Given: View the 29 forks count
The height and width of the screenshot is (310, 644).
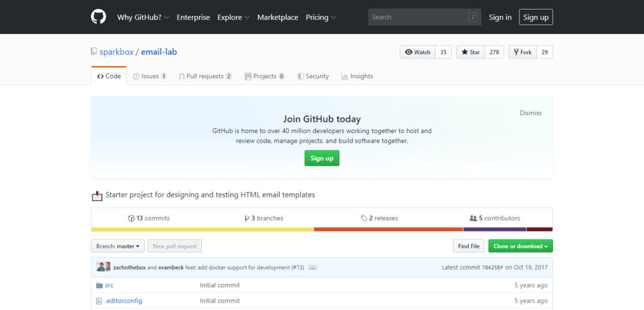Looking at the screenshot, I should tap(544, 52).
